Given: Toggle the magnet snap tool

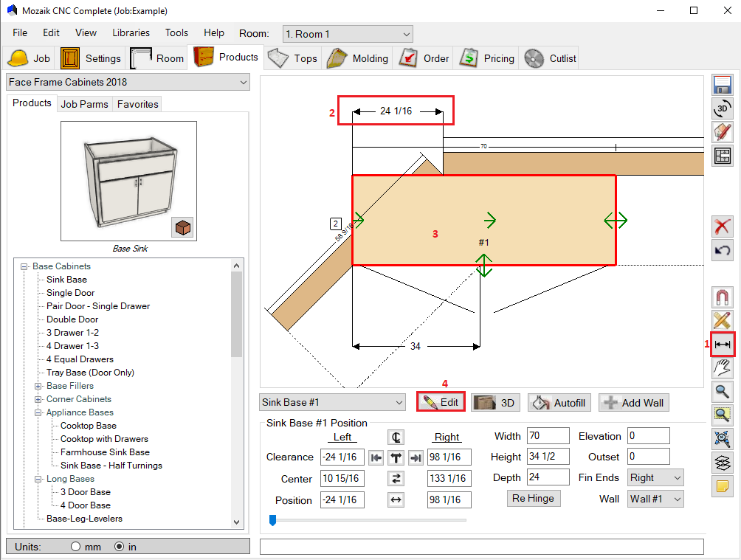Looking at the screenshot, I should [x=723, y=297].
